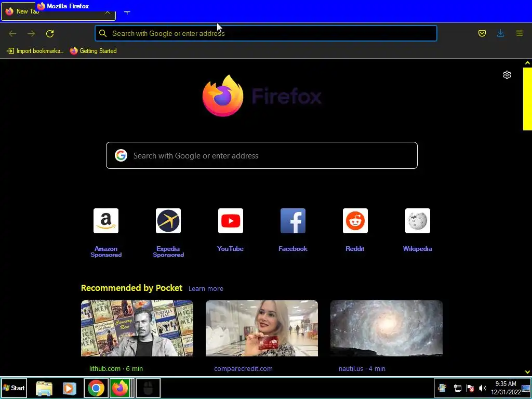Click the yellow vertical scrollbar thumb
This screenshot has height=399, width=532.
(527, 99)
